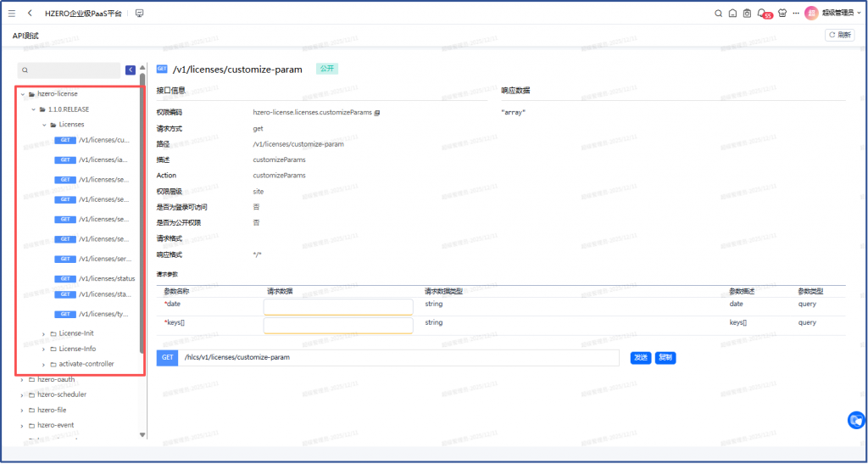Screen dimensions: 868x464
Task: Click the back arrow in top bar
Action: 31,14
